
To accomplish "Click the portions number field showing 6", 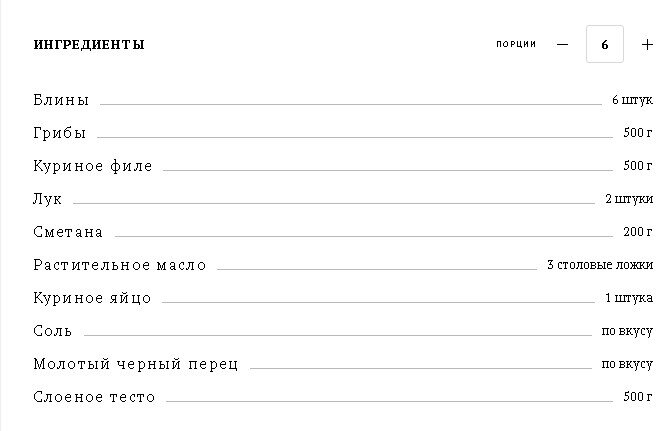I will coord(605,45).
